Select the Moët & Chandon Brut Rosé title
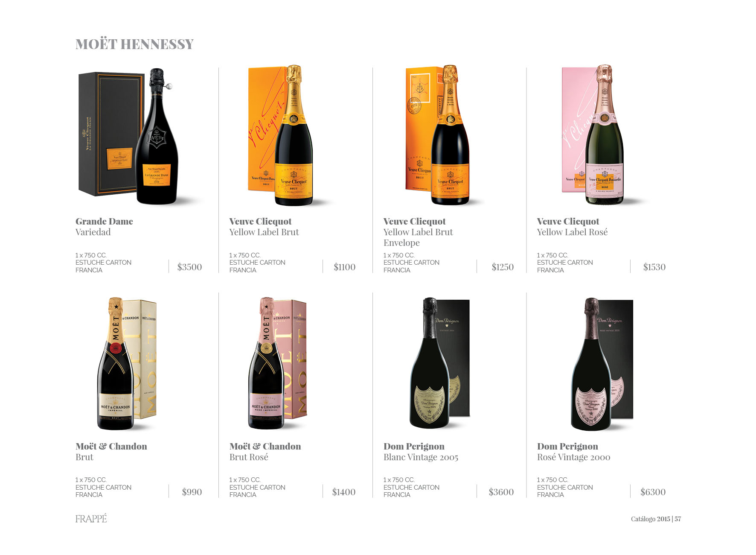The height and width of the screenshot is (555, 756). point(265,452)
